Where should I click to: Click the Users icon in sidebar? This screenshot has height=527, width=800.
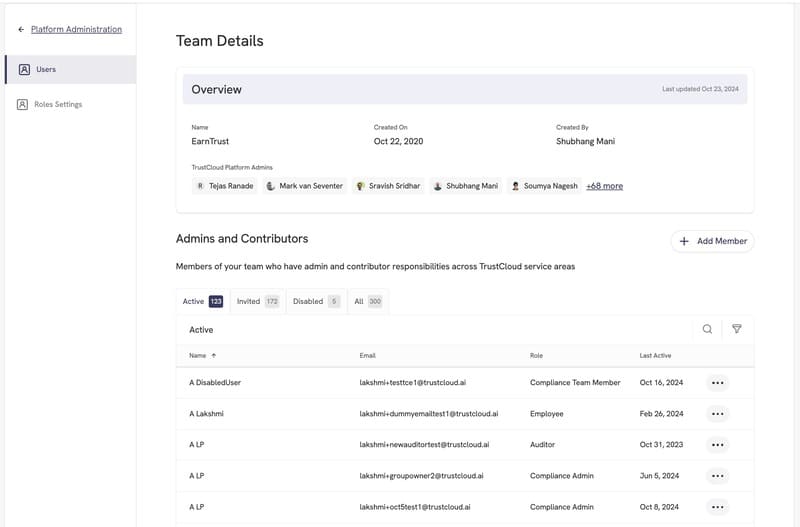tap(25, 70)
